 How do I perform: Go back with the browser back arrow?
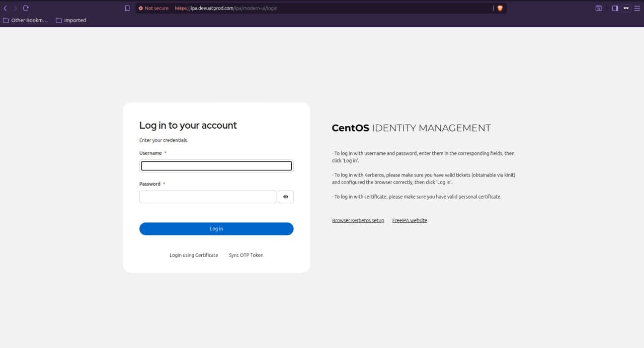point(6,8)
